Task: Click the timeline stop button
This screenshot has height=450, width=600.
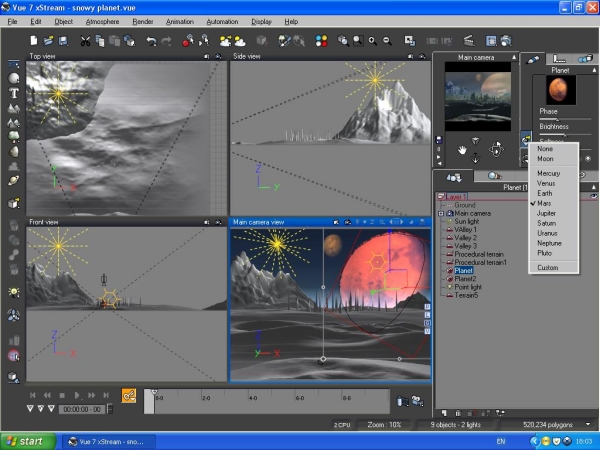Action: 62,395
